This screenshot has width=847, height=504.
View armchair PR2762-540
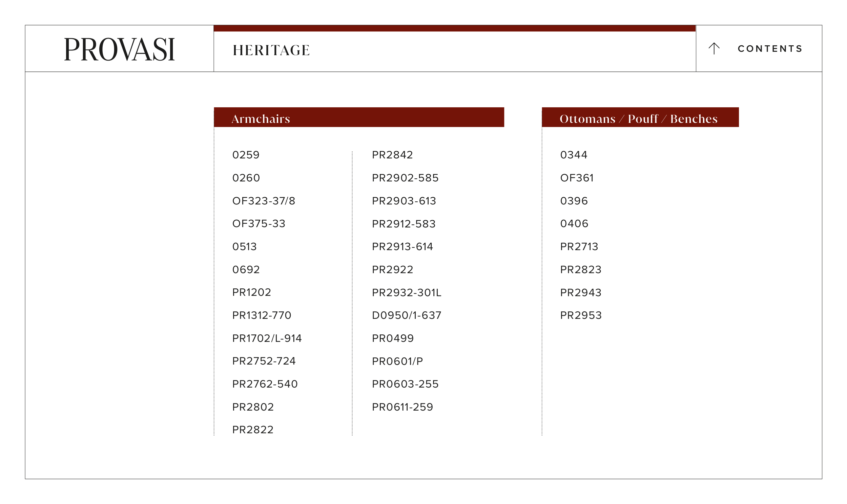pyautogui.click(x=265, y=384)
